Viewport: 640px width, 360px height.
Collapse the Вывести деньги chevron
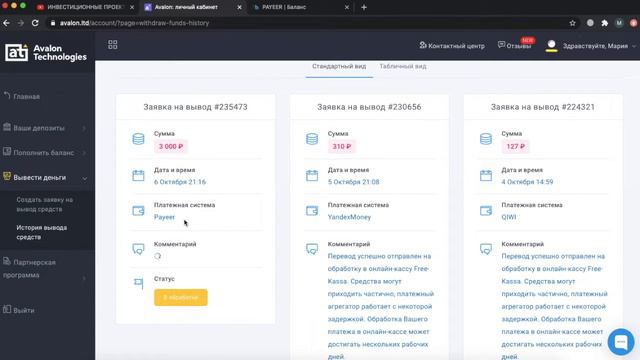pos(84,178)
